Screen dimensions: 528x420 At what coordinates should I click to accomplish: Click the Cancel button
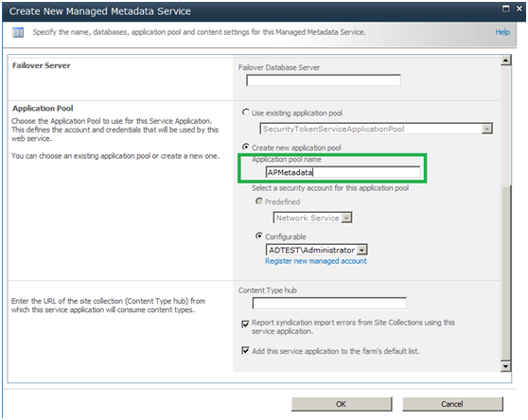(452, 404)
